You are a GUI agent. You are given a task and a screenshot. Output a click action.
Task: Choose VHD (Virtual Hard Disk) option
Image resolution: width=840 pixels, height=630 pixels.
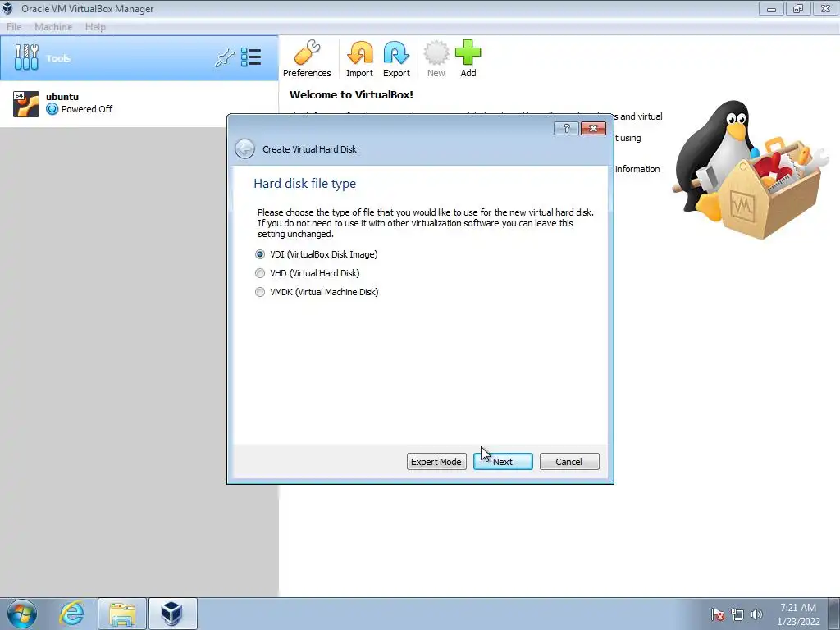tap(308, 273)
